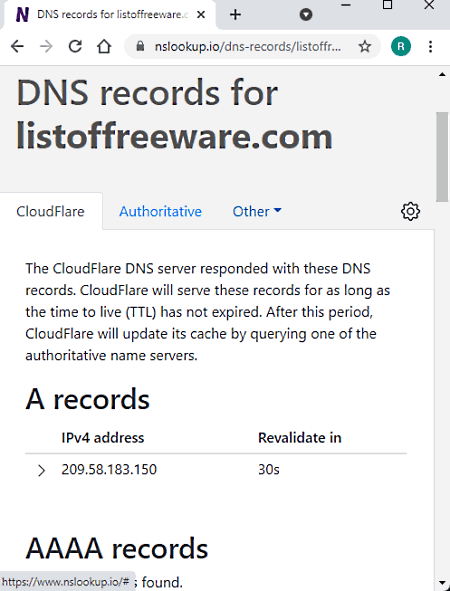Open the Chrome three-dot menu

point(430,47)
